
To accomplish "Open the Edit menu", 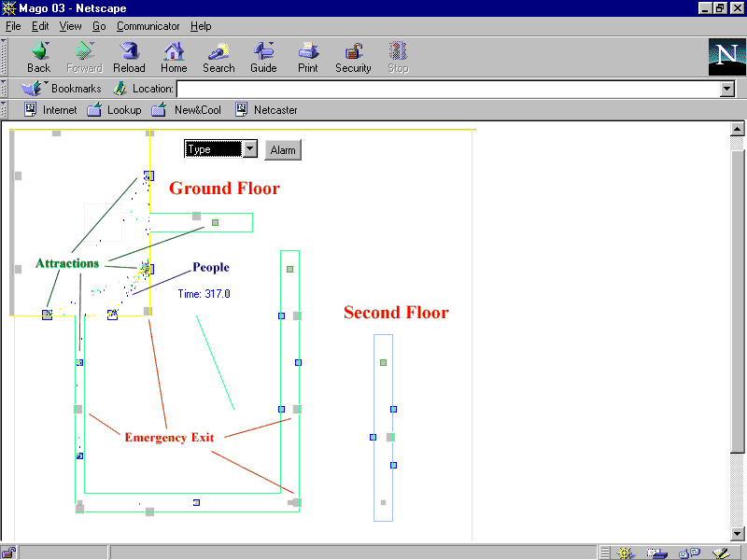I will [40, 26].
